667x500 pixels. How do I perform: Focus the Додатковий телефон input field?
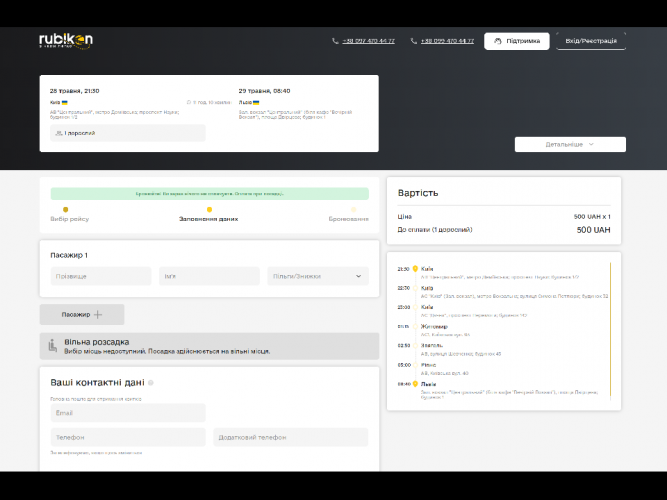(291, 437)
